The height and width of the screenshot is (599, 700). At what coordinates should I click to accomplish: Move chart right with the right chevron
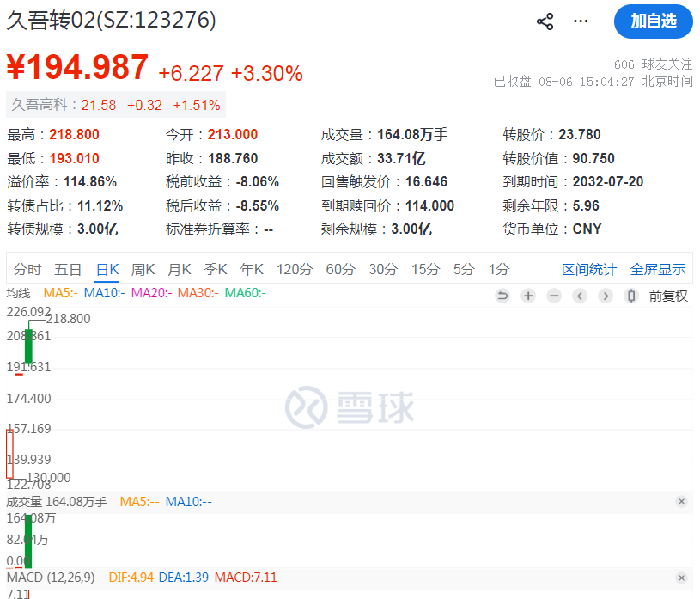606,296
